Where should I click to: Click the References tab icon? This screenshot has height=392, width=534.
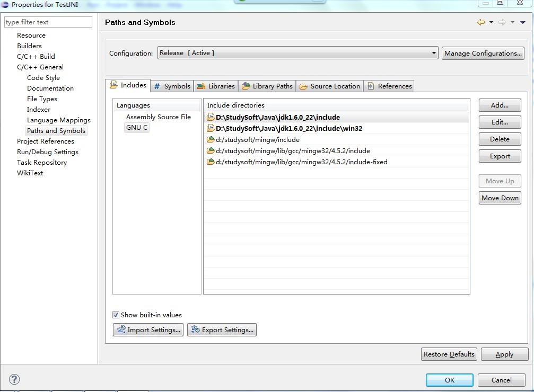pos(371,86)
